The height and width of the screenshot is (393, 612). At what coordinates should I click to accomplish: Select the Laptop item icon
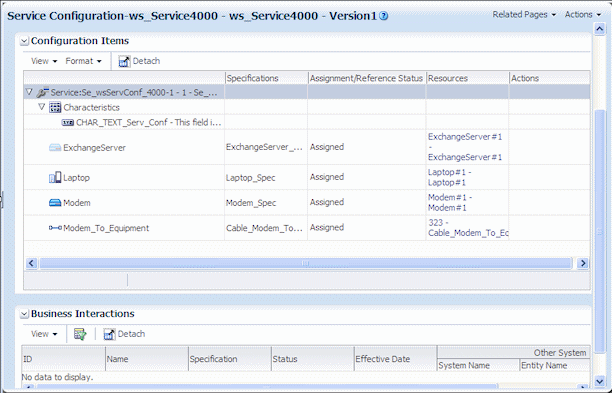55,178
